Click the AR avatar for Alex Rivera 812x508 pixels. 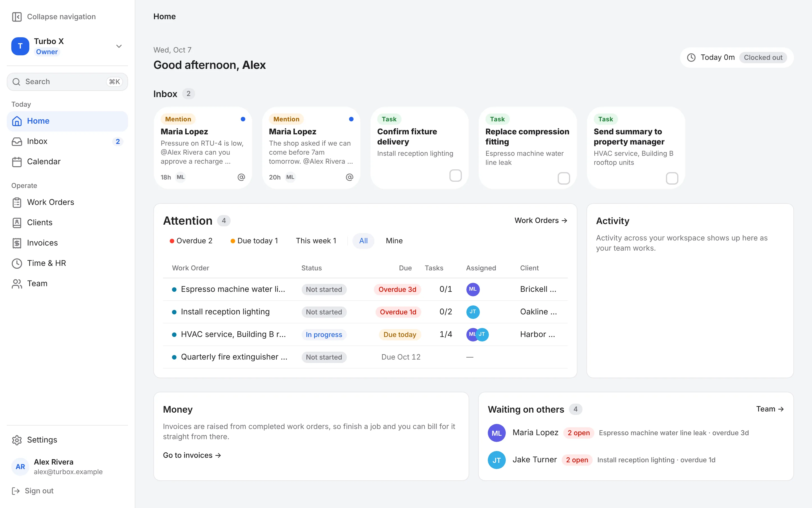(20, 467)
